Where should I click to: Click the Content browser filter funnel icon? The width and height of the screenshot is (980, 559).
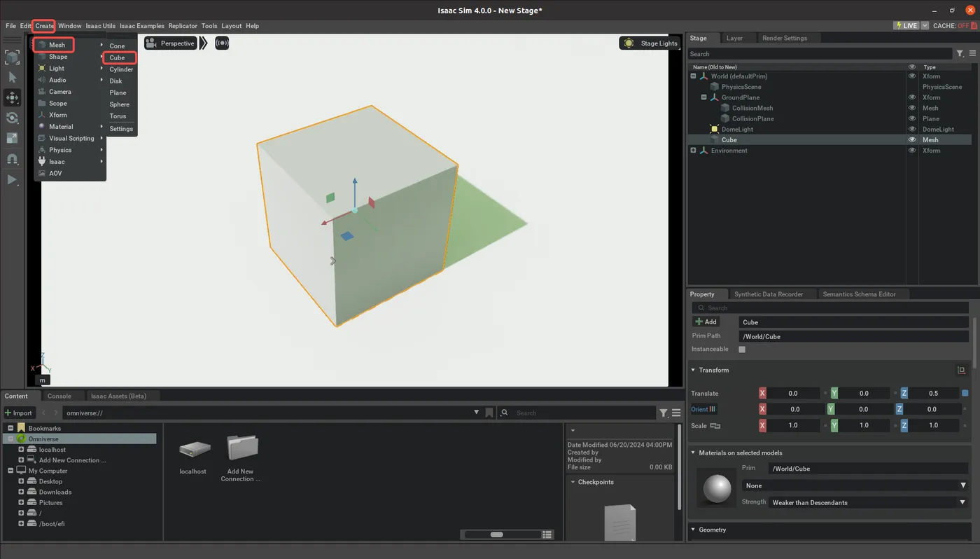664,413
